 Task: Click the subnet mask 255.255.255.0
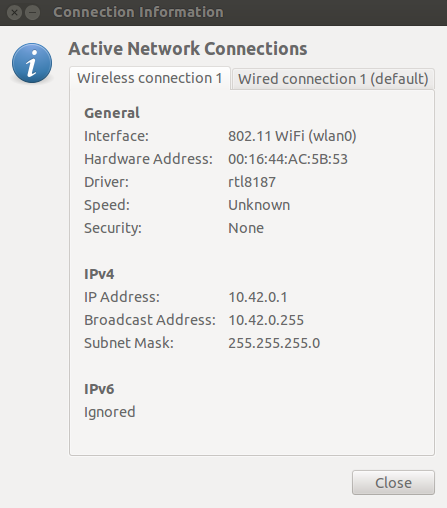(274, 343)
